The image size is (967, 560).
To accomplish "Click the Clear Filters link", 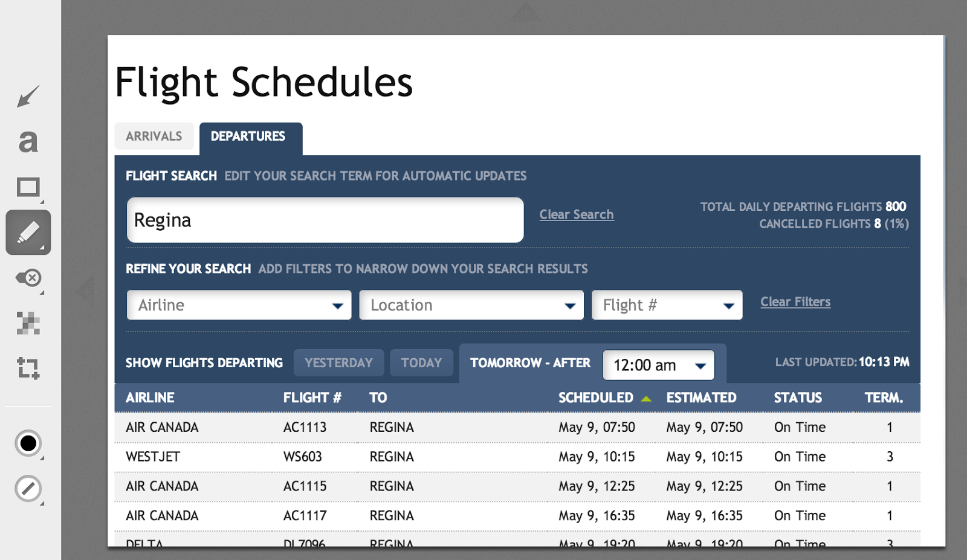I will coord(795,302).
